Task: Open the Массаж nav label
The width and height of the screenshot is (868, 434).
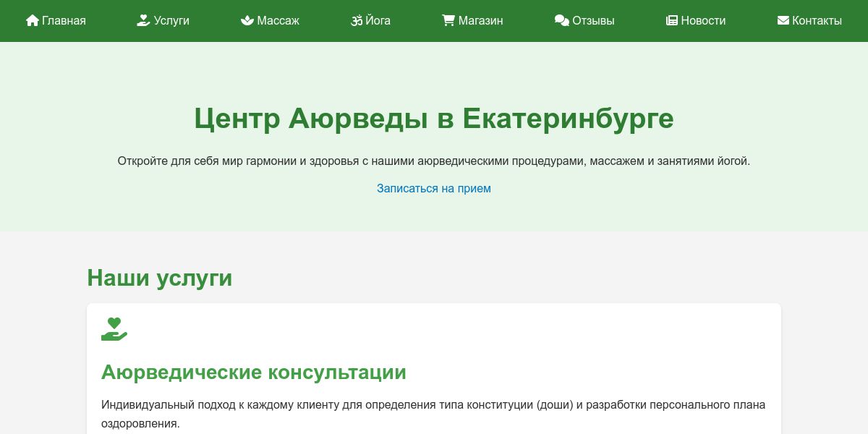Action: (278, 21)
